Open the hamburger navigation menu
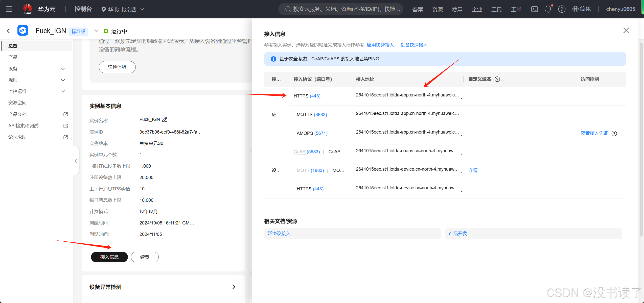Image resolution: width=644 pixels, height=303 pixels. (9, 9)
